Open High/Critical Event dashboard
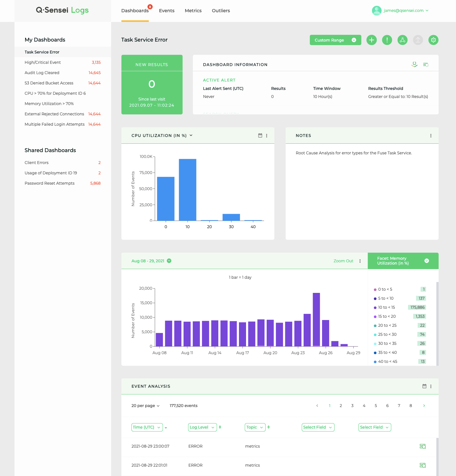 [63, 62]
